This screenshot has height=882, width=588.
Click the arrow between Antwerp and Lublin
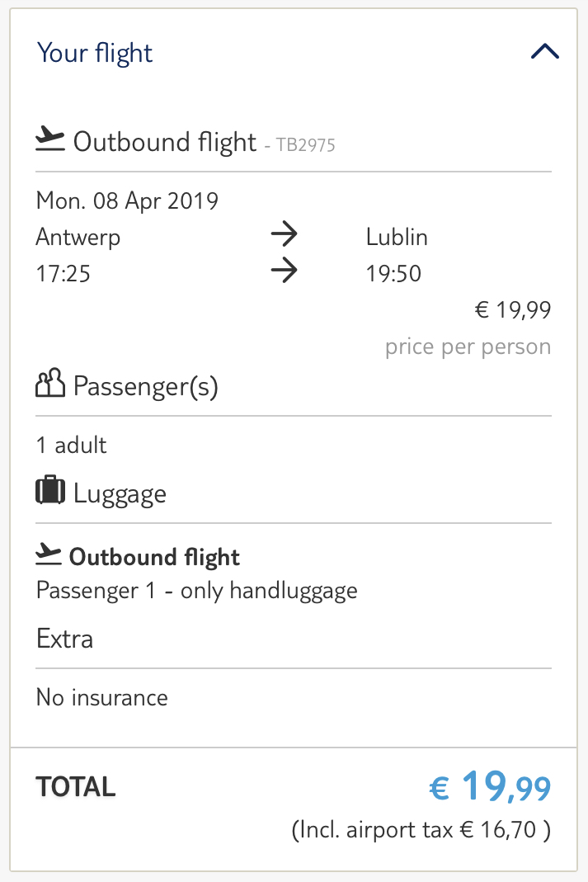(285, 234)
